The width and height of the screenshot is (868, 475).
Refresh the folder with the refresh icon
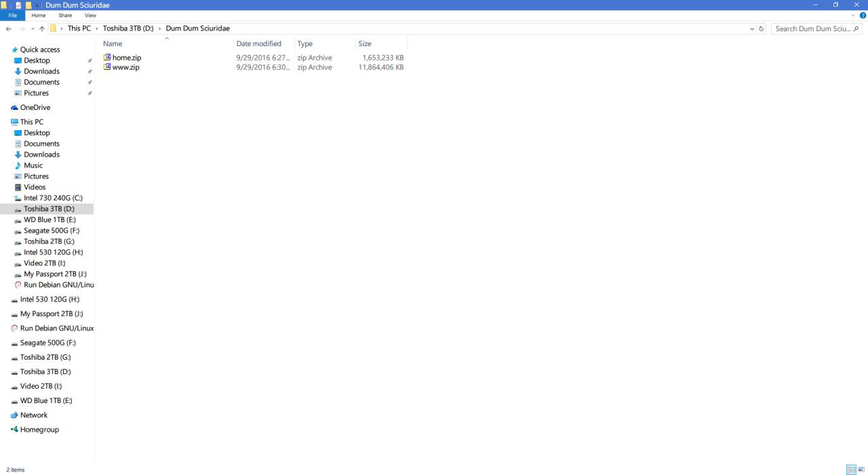coord(761,28)
